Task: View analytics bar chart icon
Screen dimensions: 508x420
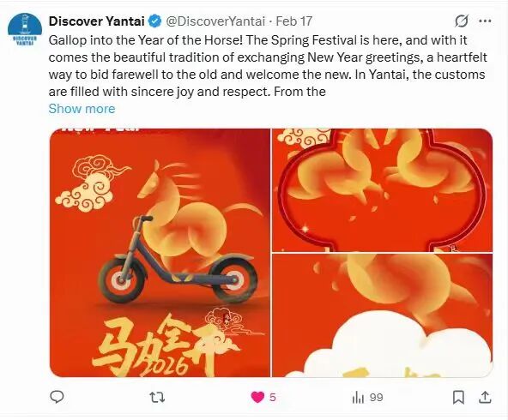Action: [x=358, y=398]
